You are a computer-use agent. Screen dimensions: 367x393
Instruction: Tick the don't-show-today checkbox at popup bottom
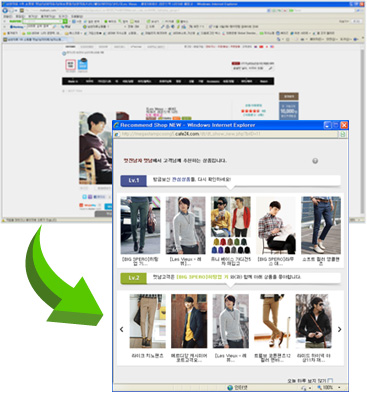330,380
